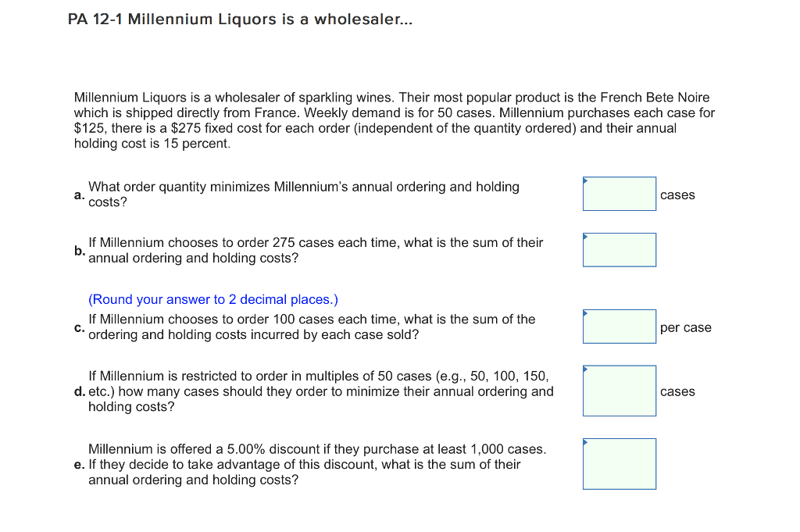Click blue corner triangle on question d box
The image size is (800, 532).
click(586, 370)
